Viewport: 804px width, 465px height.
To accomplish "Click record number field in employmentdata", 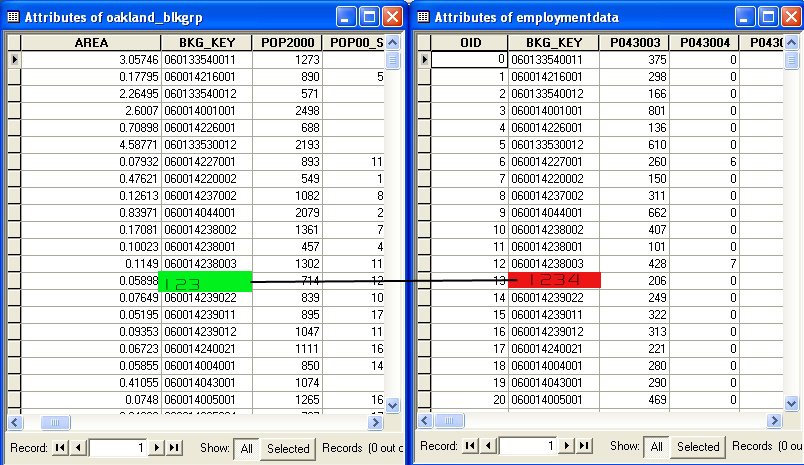I will [x=528, y=446].
